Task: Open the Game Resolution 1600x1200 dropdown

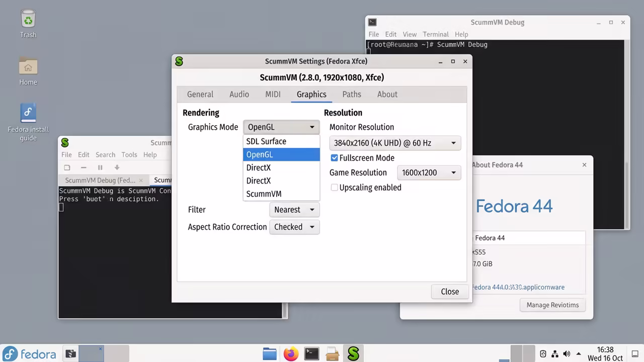Action: tap(429, 172)
